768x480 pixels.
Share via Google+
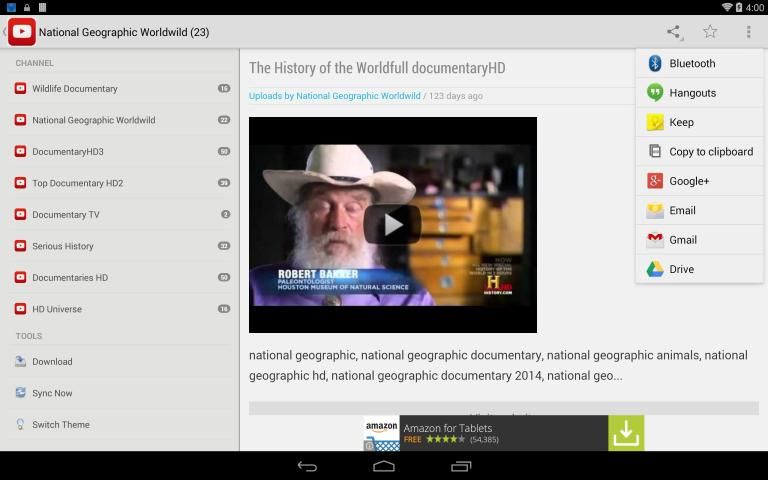tap(699, 181)
